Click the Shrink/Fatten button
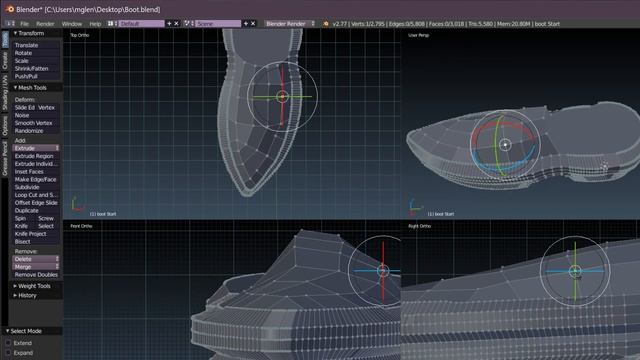640x360 pixels. tap(36, 69)
